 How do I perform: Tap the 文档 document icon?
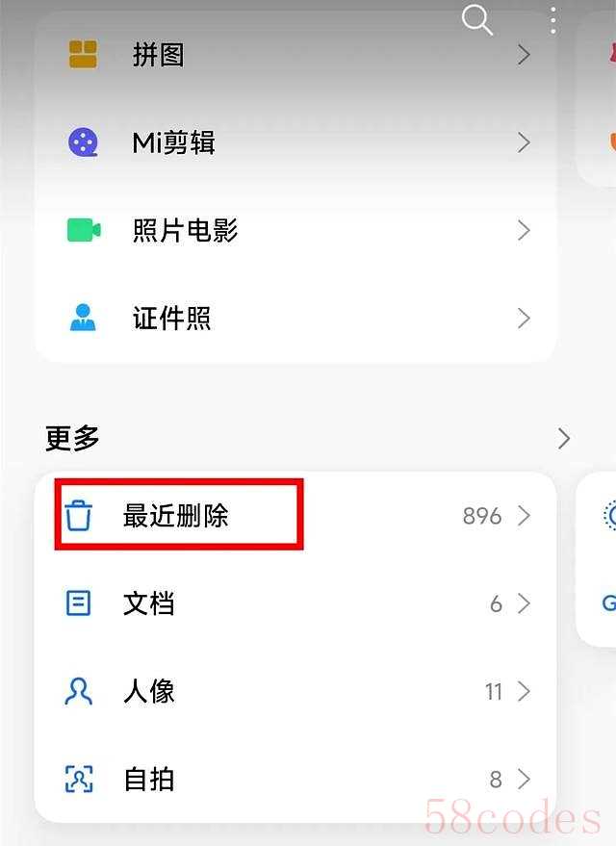[78, 603]
